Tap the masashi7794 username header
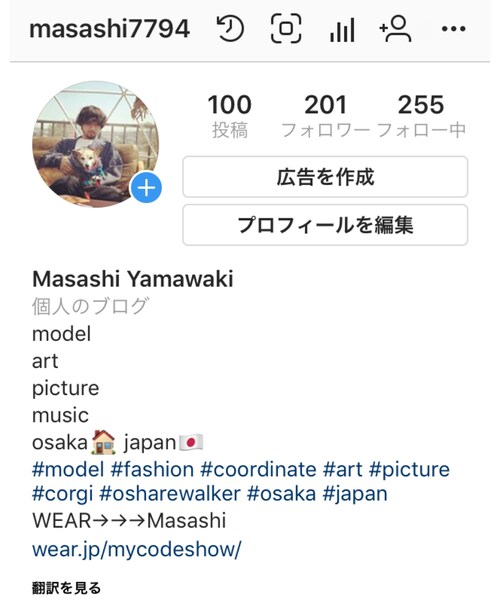 [x=110, y=29]
